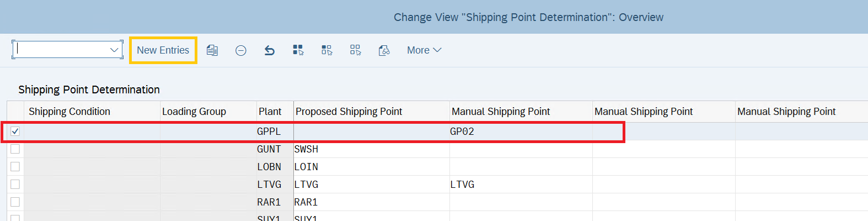Click the Loading Group column header
The image size is (868, 221).
[x=194, y=112]
